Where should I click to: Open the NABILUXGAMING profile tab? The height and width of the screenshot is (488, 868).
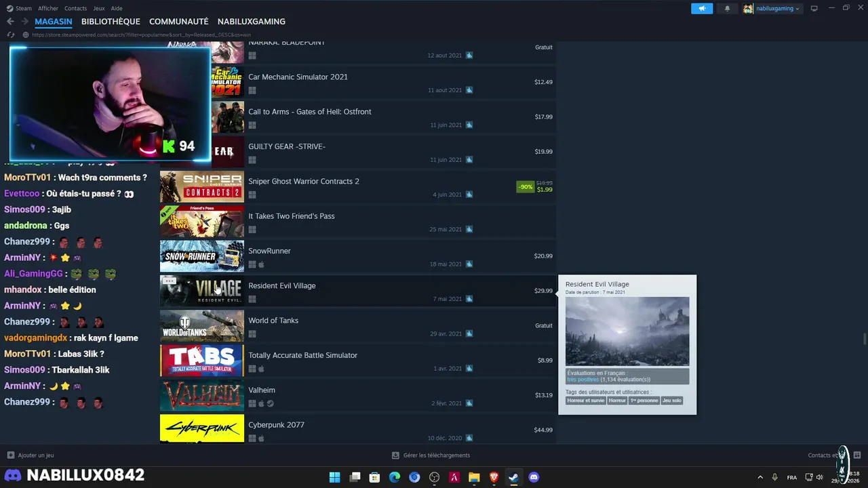[252, 22]
